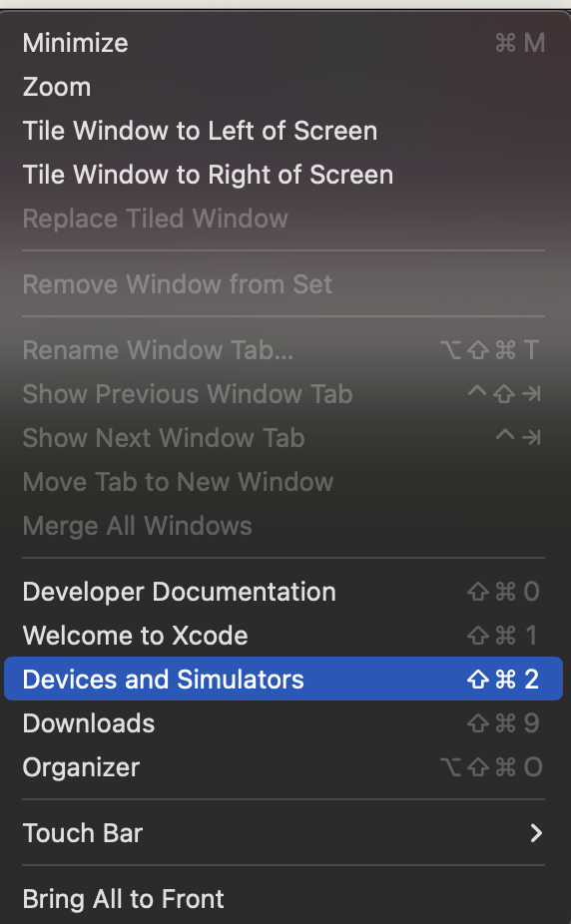Select Show Next Window Tab

tap(284, 438)
